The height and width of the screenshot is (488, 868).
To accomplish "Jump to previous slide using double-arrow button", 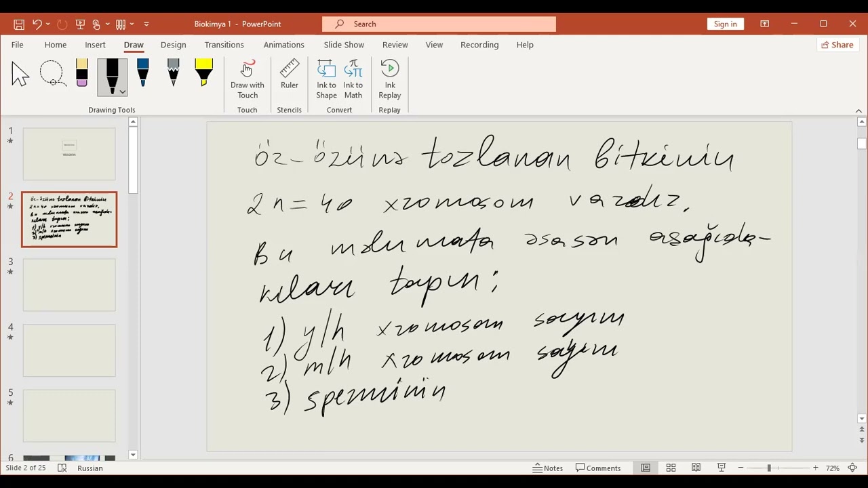I will pyautogui.click(x=862, y=430).
